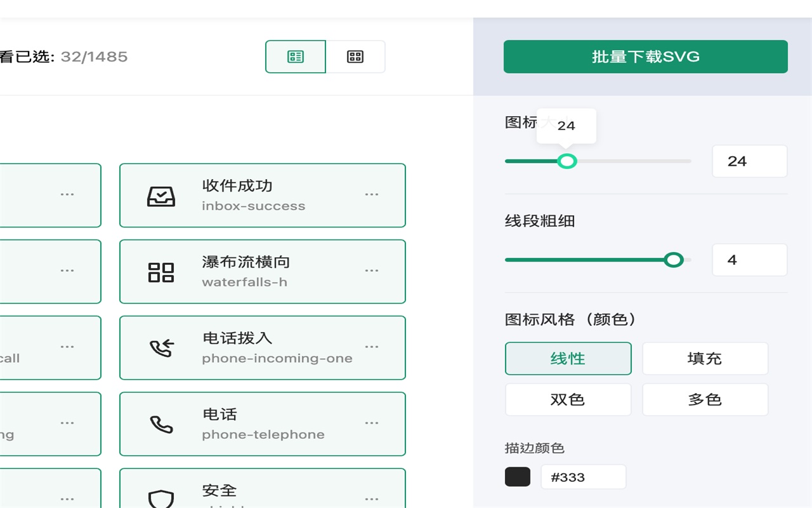Open ellipsis menu left of 电话拨入
The image size is (812, 508).
click(67, 347)
